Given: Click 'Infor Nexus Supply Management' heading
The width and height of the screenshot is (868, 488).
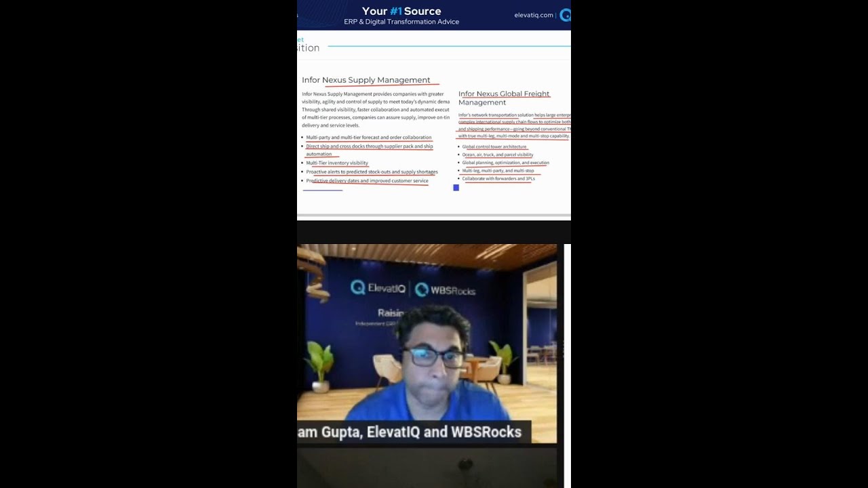Looking at the screenshot, I should coord(366,80).
